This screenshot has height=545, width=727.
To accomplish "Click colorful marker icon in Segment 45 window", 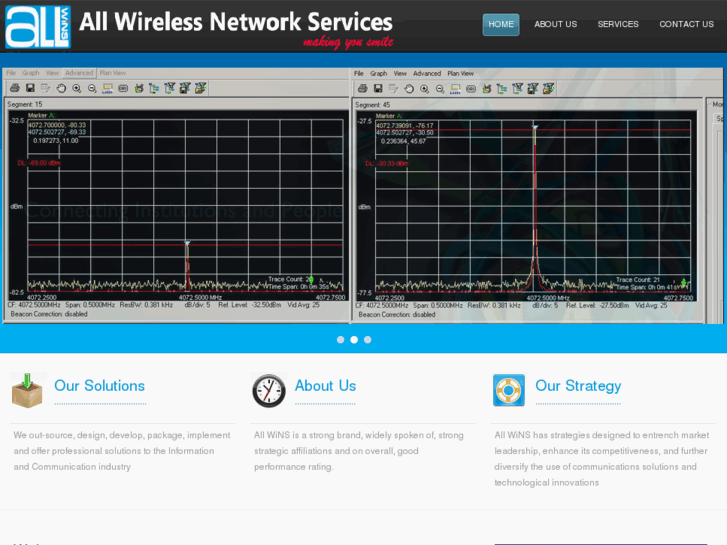I will pyautogui.click(x=487, y=89).
